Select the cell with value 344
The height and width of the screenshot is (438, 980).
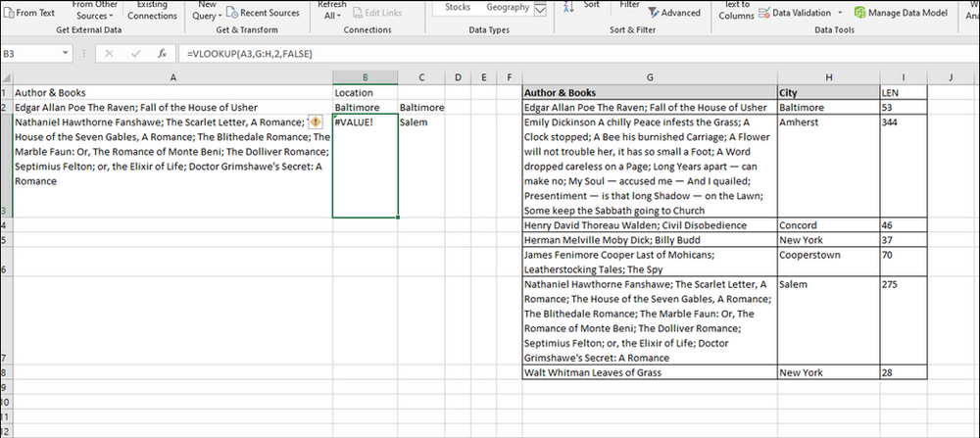[904, 167]
